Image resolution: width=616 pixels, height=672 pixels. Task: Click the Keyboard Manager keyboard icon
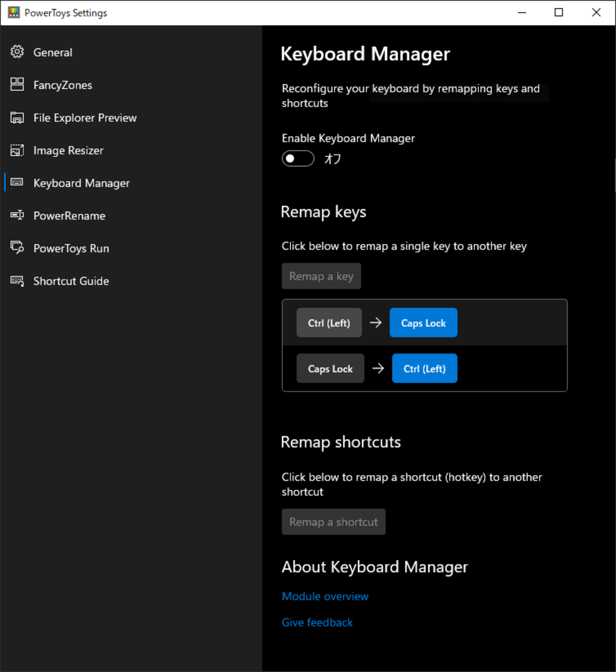click(x=17, y=182)
